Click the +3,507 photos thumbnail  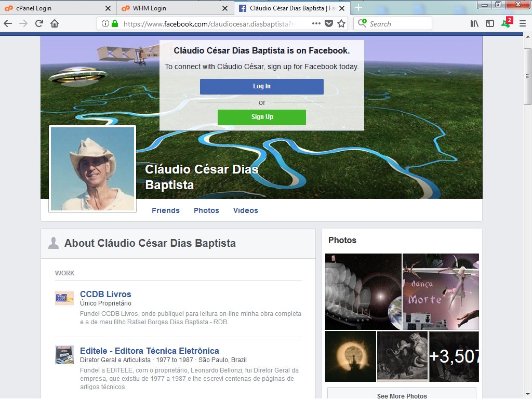(454, 356)
